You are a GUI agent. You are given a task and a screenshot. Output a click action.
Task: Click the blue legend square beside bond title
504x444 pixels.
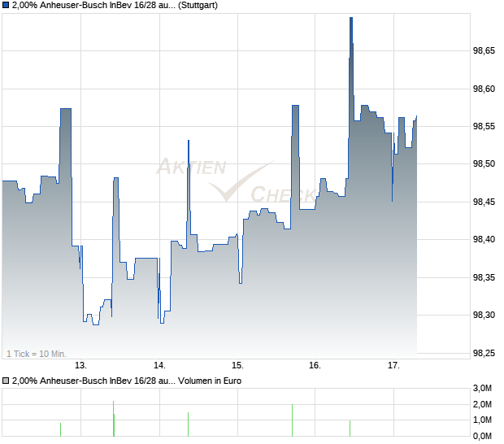click(x=6, y=5)
